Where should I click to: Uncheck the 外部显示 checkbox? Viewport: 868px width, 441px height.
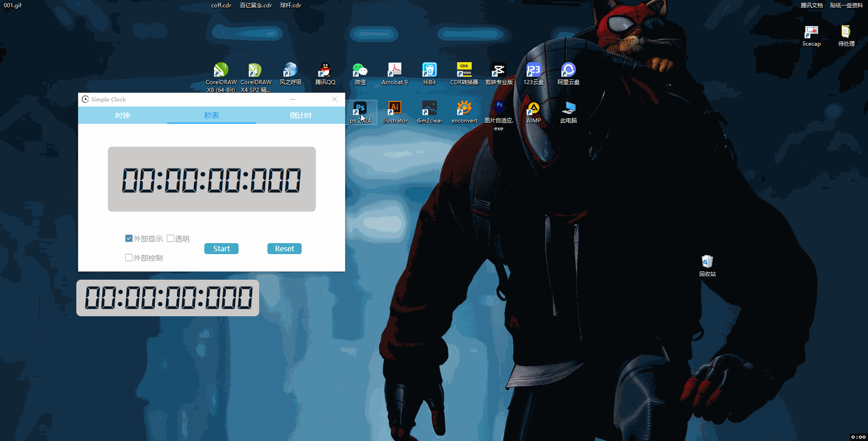click(129, 239)
